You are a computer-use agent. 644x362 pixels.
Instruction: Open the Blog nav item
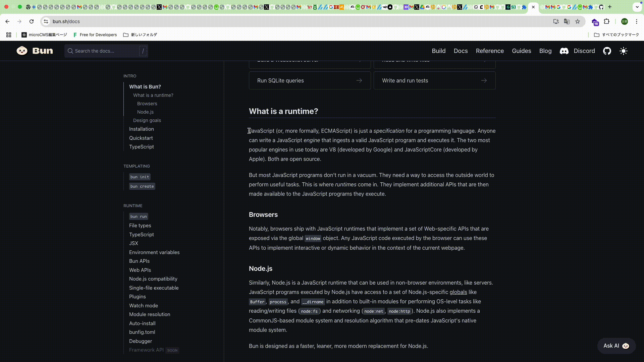[x=545, y=51]
